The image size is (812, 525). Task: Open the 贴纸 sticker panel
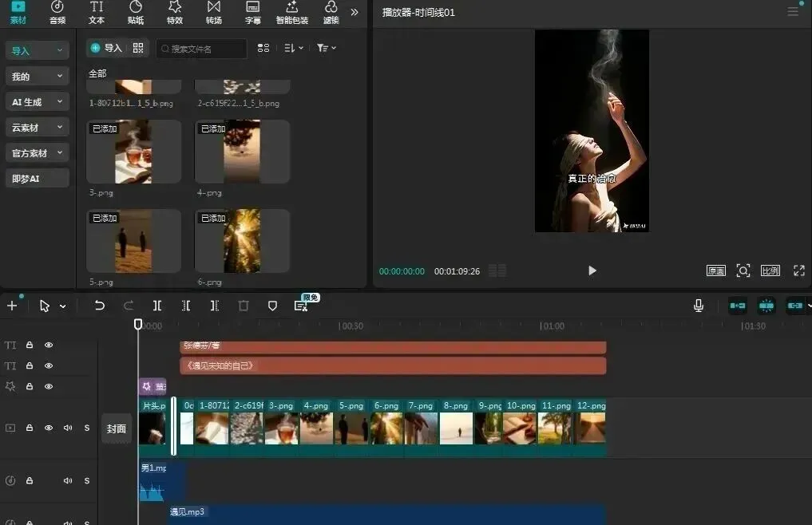pyautogui.click(x=136, y=13)
